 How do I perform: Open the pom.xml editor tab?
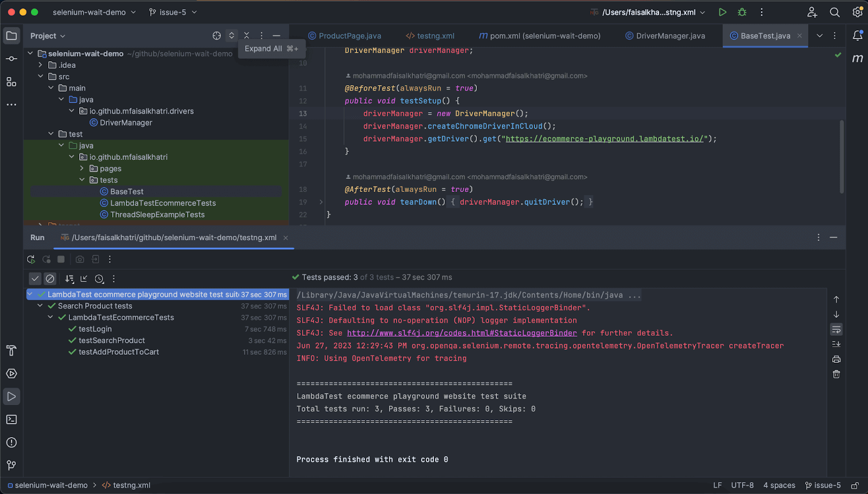pyautogui.click(x=540, y=36)
